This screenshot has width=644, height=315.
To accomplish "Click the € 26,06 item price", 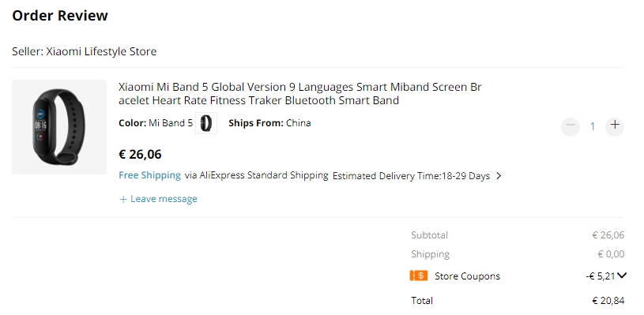I will [140, 154].
